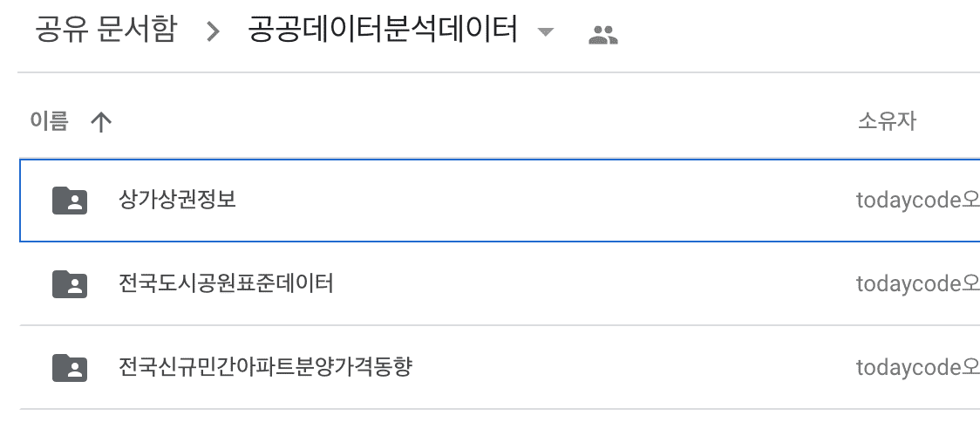Click the breadcrumb separator chevron
Image resolution: width=980 pixels, height=429 pixels.
coord(213,33)
